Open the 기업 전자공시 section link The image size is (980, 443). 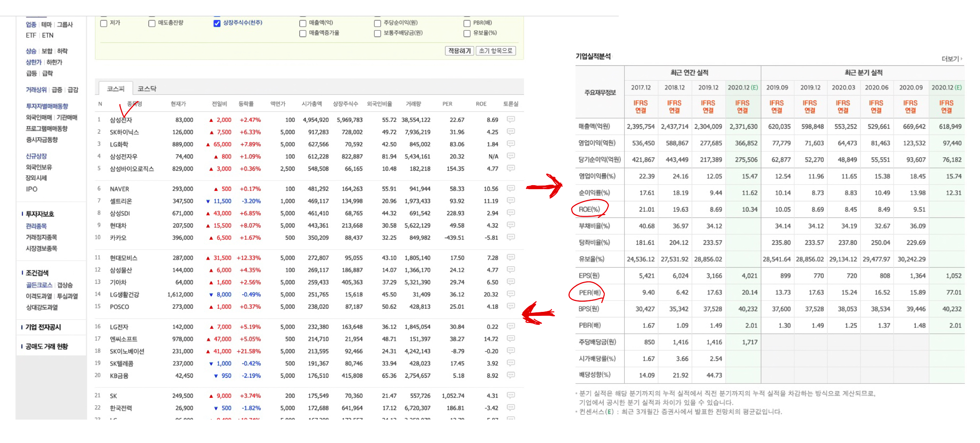click(43, 327)
